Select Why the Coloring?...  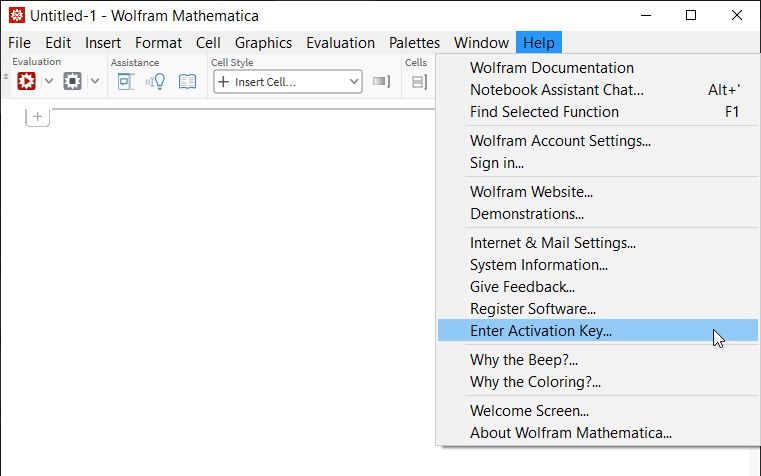pos(598,382)
